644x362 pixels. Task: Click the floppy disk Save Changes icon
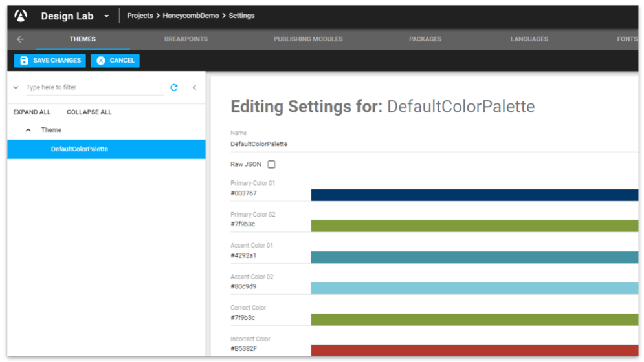tap(24, 61)
